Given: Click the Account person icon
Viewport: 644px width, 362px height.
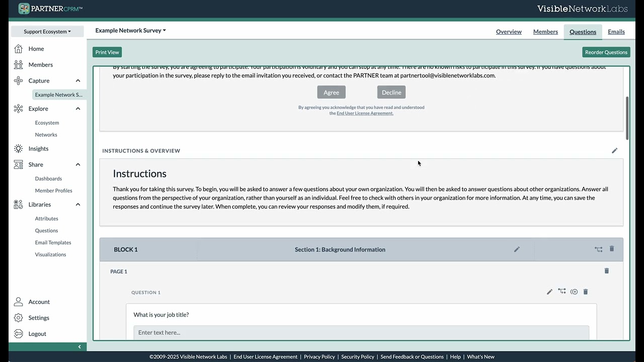Looking at the screenshot, I should (19, 302).
